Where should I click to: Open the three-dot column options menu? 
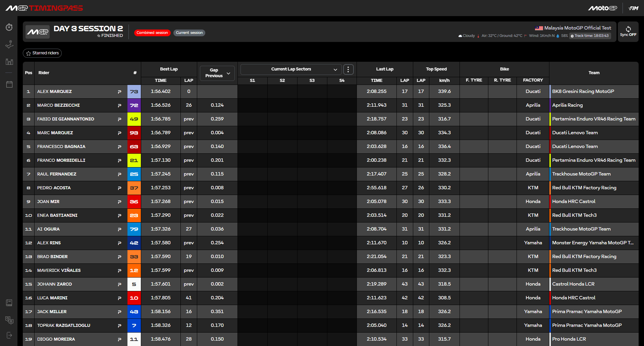click(x=348, y=69)
